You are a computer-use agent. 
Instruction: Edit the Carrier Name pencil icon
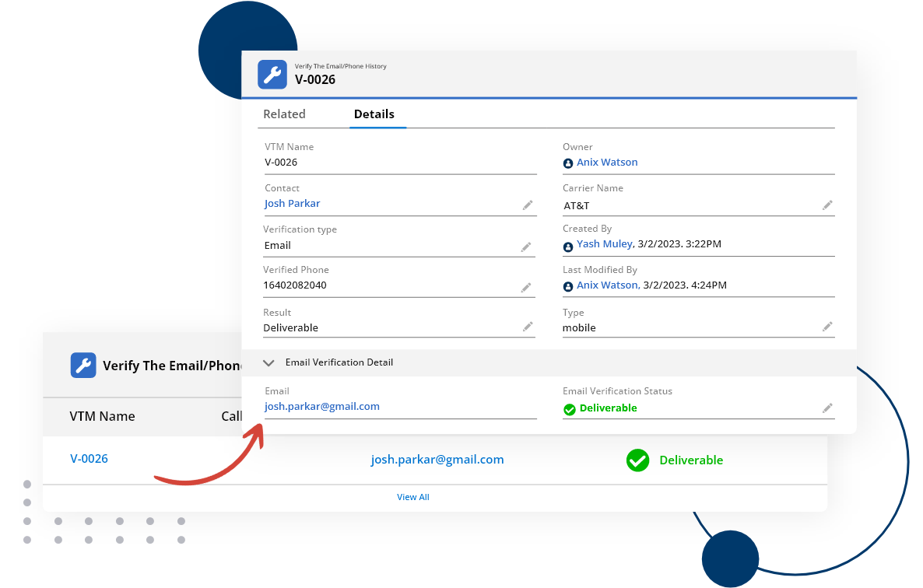[x=827, y=205]
